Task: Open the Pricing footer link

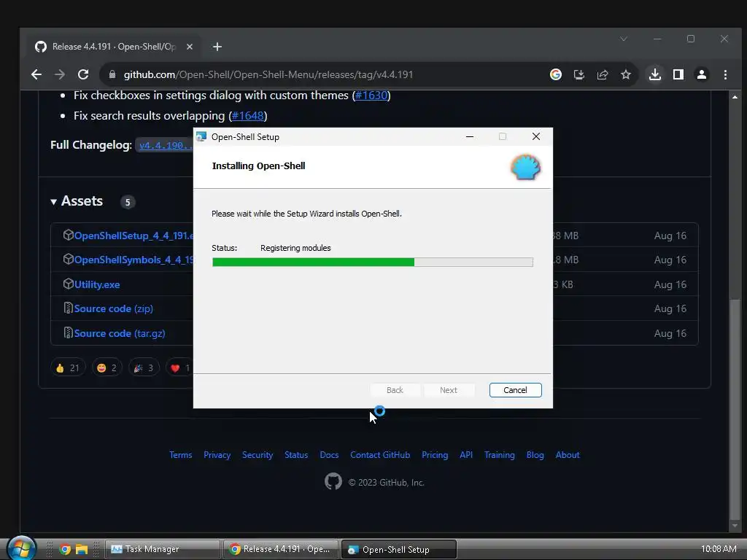Action: pyautogui.click(x=435, y=455)
